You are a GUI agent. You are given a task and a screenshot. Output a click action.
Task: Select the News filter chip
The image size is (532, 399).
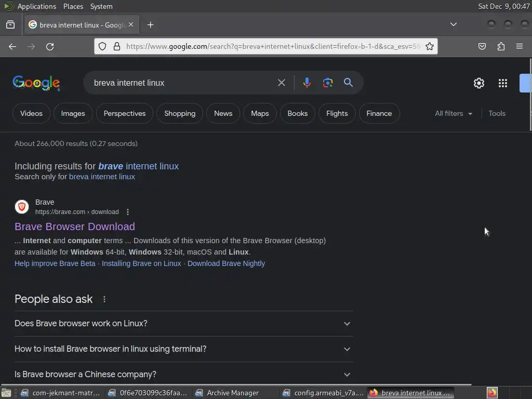pyautogui.click(x=223, y=114)
